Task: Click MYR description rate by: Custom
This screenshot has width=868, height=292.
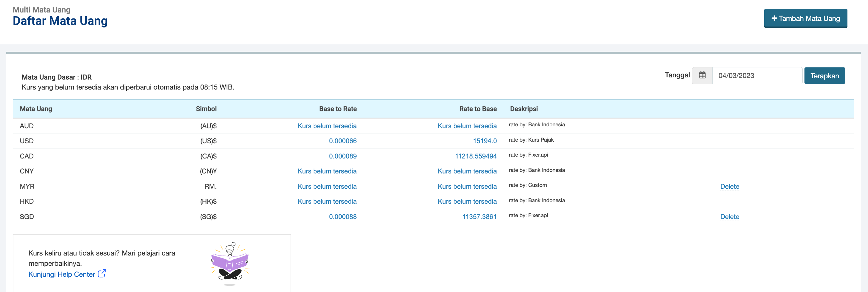Action: [528, 185]
